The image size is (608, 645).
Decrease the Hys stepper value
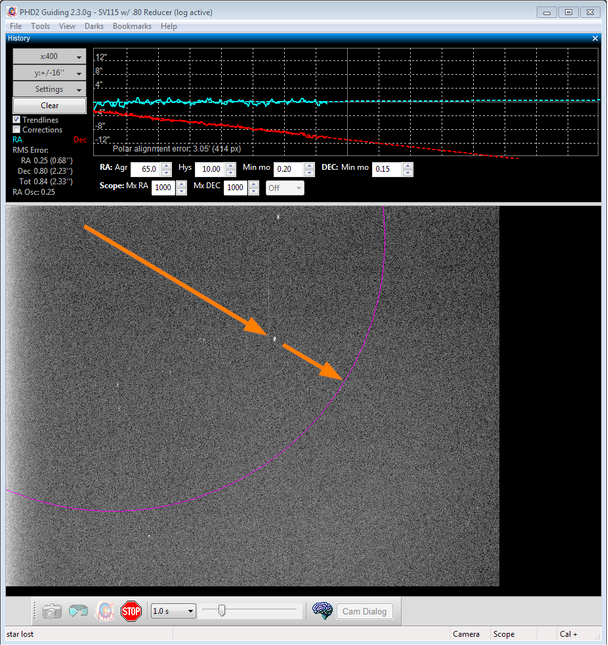tap(231, 172)
